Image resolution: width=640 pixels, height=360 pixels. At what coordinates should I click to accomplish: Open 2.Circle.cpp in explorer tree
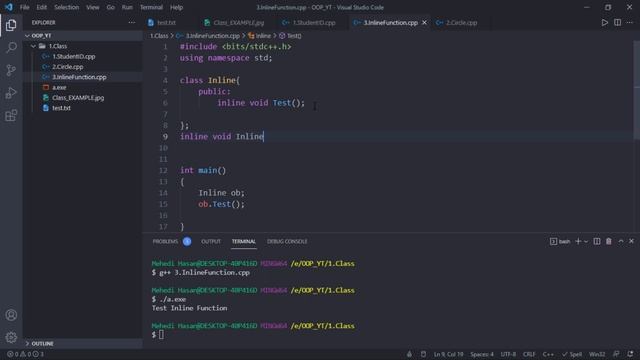coord(68,67)
